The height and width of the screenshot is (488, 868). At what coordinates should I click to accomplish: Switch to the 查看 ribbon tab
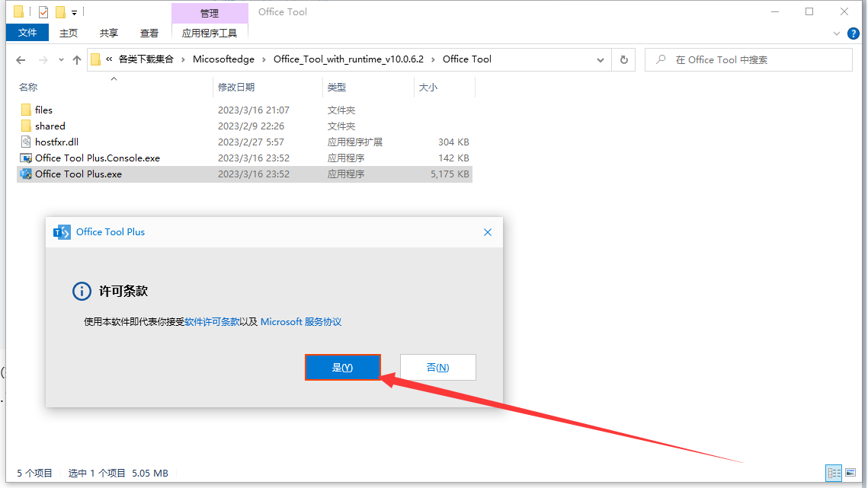coord(149,33)
